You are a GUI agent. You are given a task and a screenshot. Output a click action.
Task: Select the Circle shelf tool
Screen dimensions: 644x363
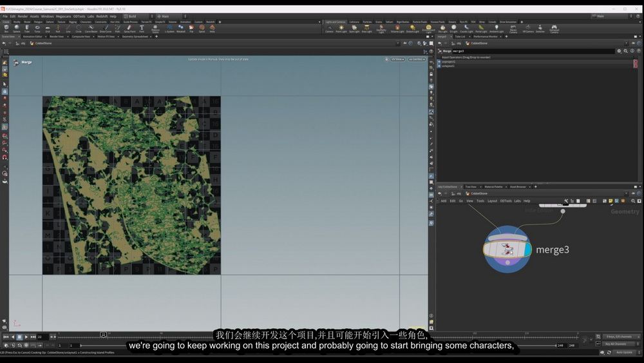pos(79,28)
